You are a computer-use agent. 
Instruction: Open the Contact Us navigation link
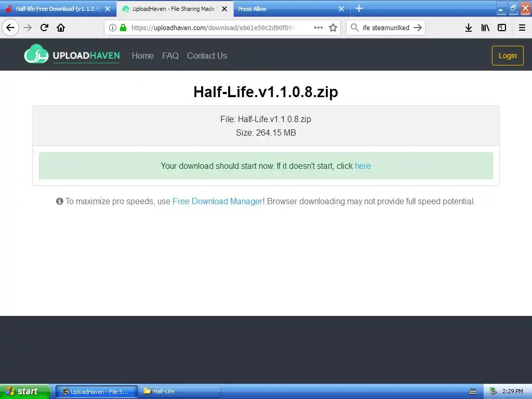click(x=207, y=56)
